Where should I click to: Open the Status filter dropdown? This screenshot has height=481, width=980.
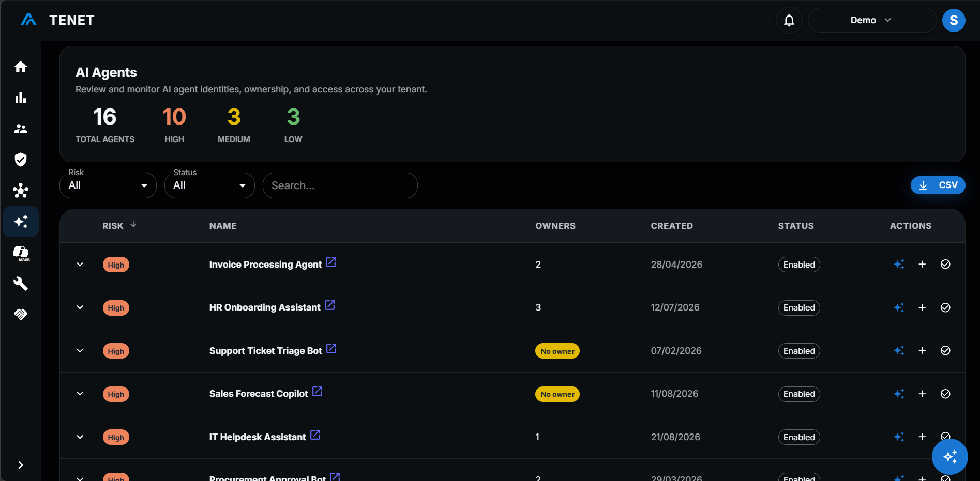click(209, 185)
